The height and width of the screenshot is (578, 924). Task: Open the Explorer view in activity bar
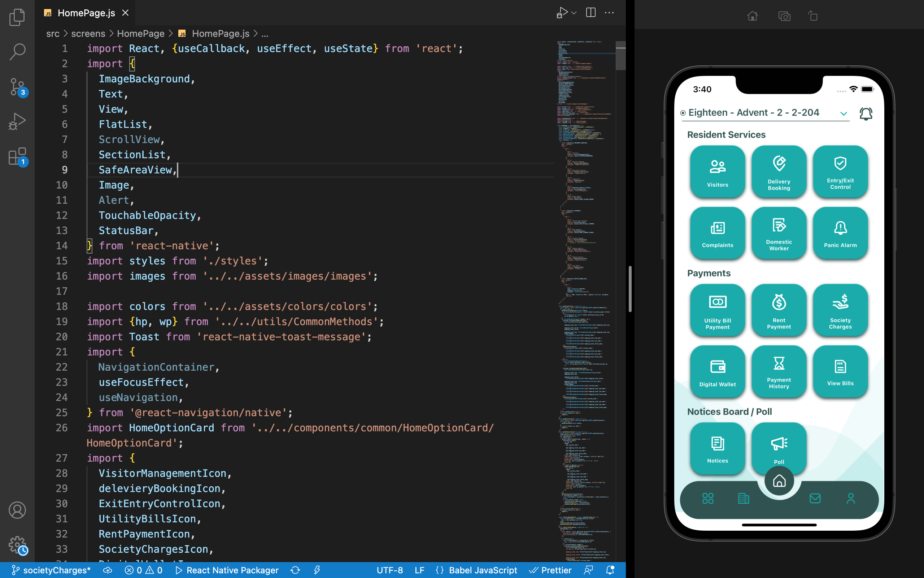coord(17,17)
